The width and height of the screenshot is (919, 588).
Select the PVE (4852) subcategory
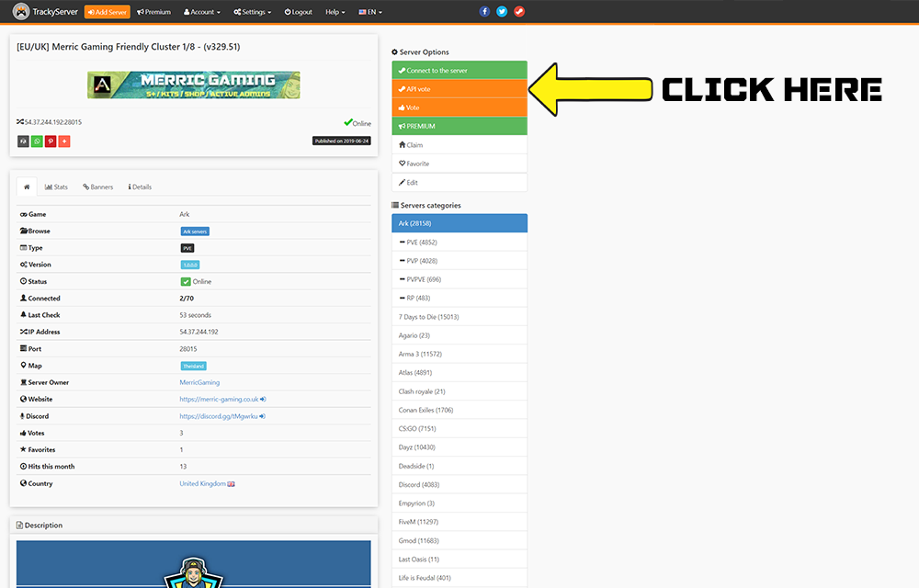coord(459,242)
